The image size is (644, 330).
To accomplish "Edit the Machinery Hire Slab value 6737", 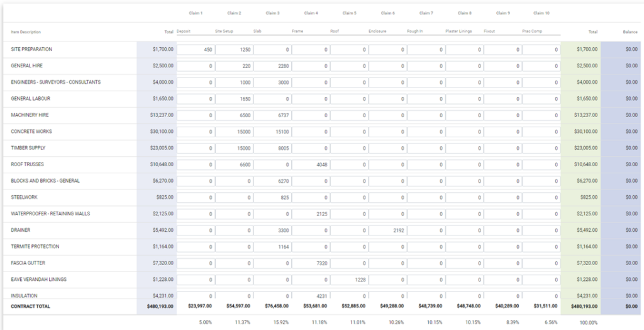I will [x=272, y=115].
